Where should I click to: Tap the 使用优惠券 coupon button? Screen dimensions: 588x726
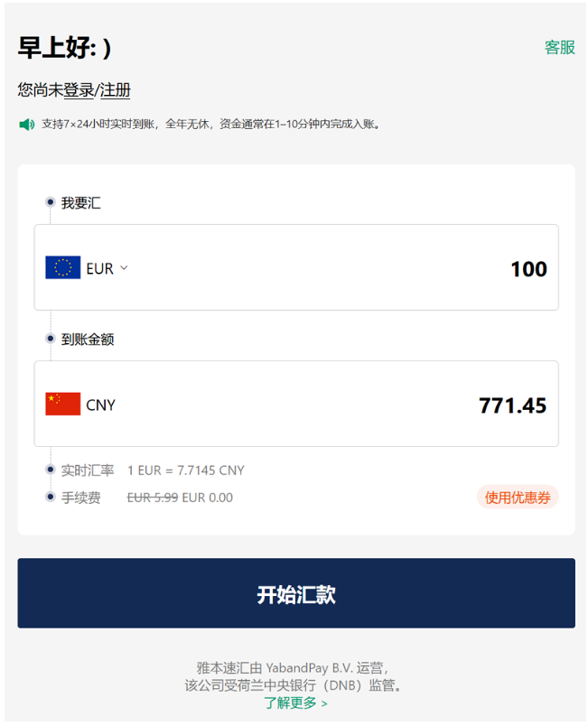(518, 498)
